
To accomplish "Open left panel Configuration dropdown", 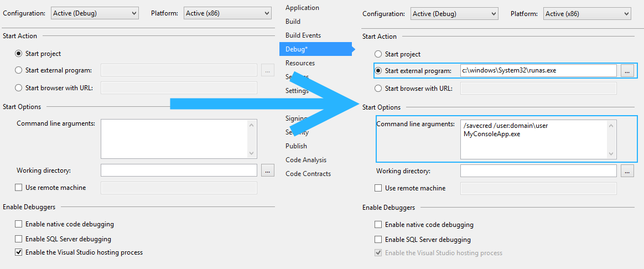I will (x=95, y=13).
